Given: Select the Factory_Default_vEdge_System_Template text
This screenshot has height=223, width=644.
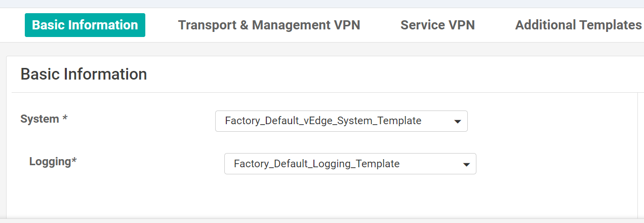Looking at the screenshot, I should (x=323, y=121).
